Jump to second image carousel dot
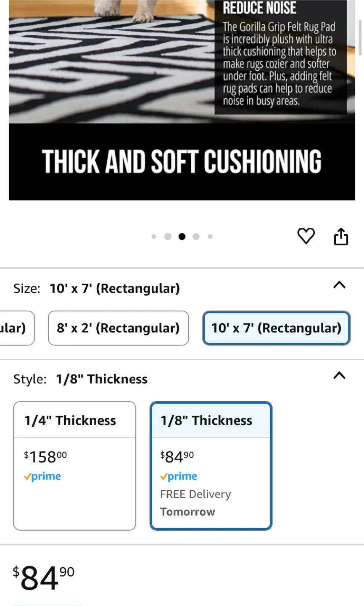Viewport: 364px width, 606px height. coord(168,237)
